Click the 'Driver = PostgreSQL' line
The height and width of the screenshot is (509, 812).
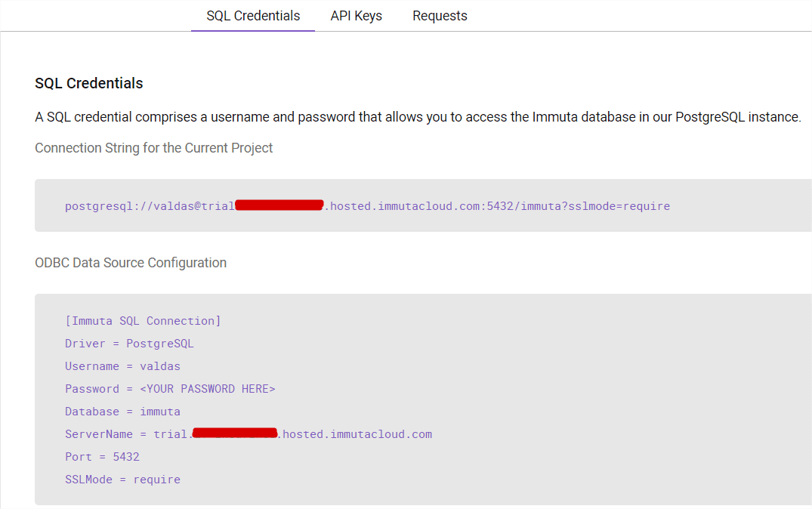[x=129, y=344]
